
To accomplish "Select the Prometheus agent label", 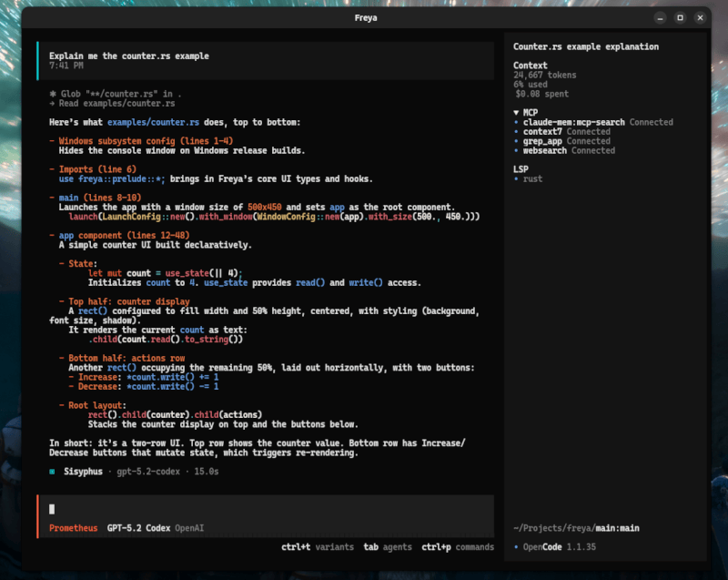I will click(73, 528).
